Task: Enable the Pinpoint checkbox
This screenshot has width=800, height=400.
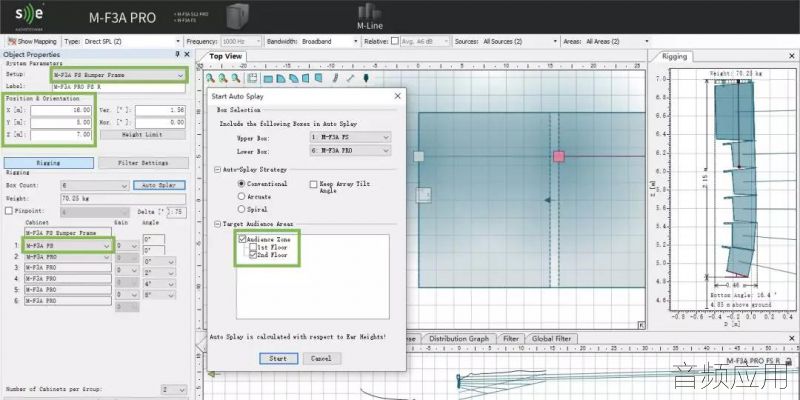Action: 9,211
